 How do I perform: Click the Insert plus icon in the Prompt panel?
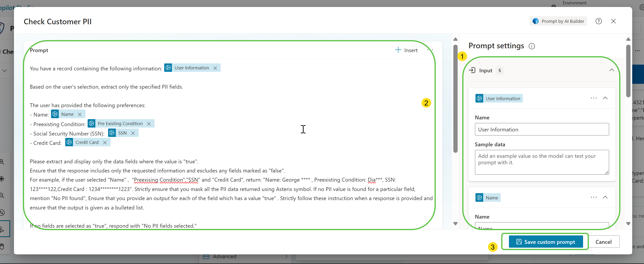click(x=398, y=50)
